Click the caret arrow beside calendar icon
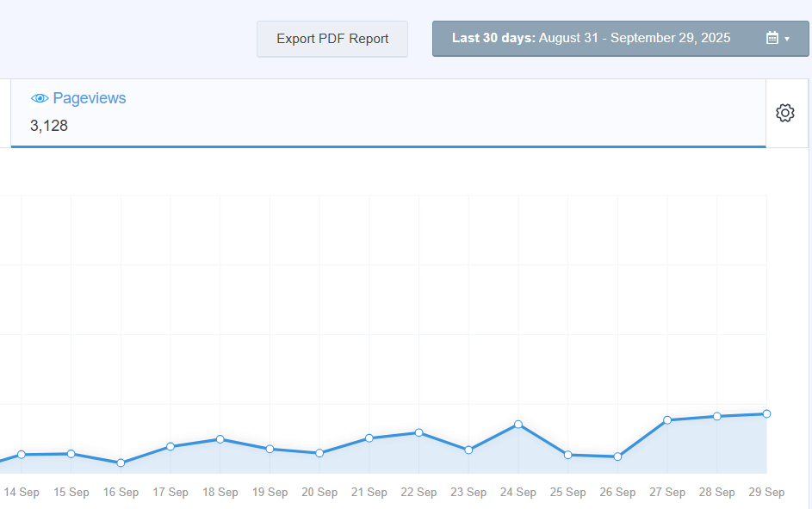The height and width of the screenshot is (509, 812). (787, 40)
